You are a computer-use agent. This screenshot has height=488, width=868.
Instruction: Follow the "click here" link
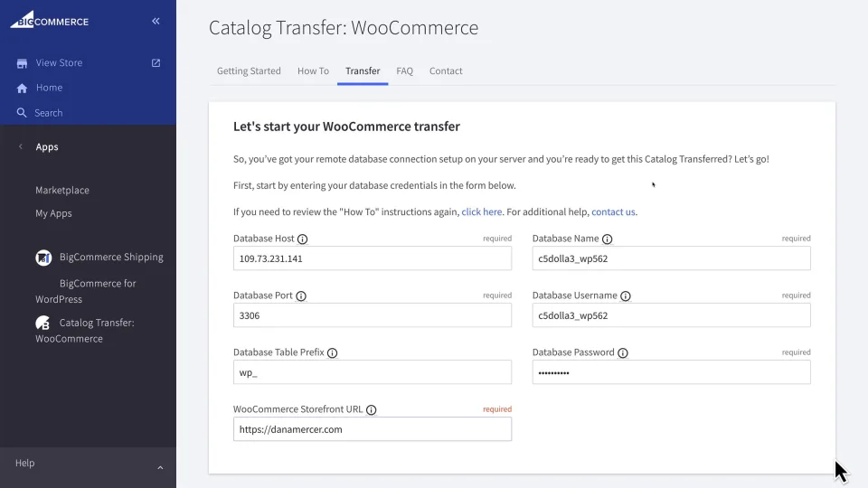click(481, 212)
